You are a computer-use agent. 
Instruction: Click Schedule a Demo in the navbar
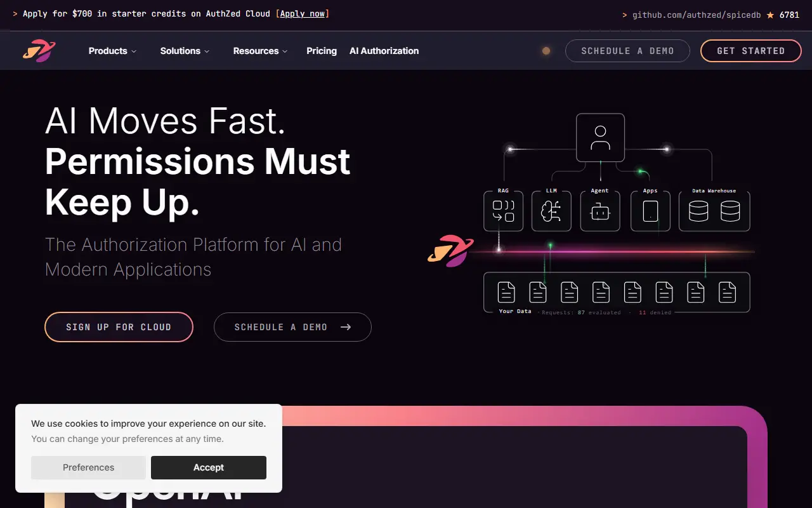(627, 51)
